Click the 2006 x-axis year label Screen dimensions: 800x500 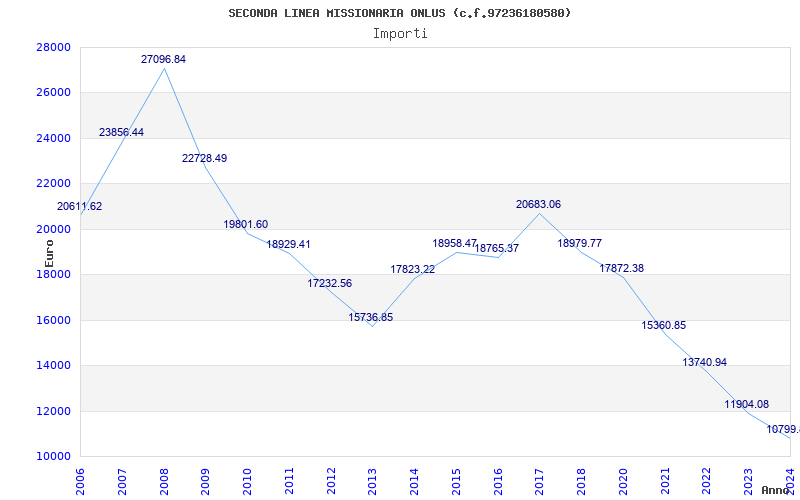tap(81, 481)
